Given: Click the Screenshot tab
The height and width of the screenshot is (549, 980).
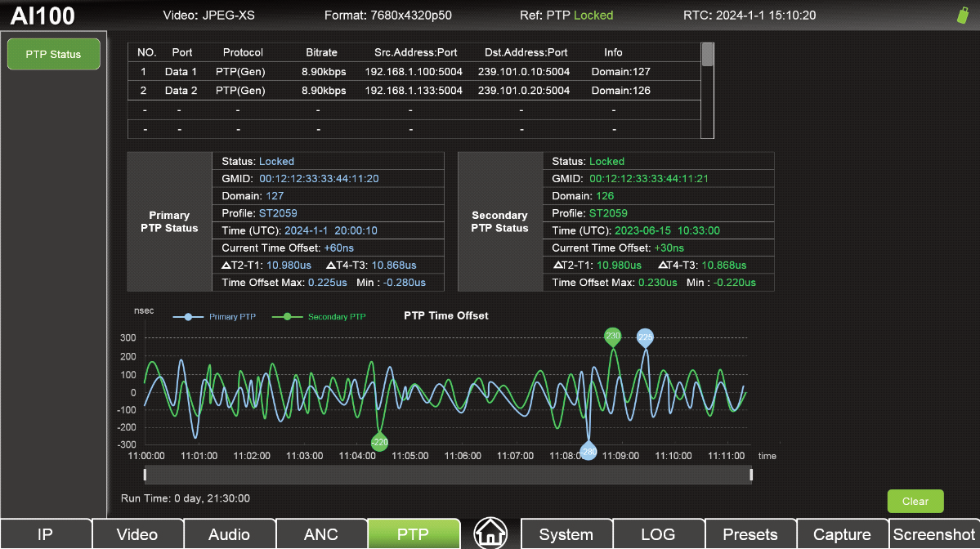Looking at the screenshot, I should [933, 534].
